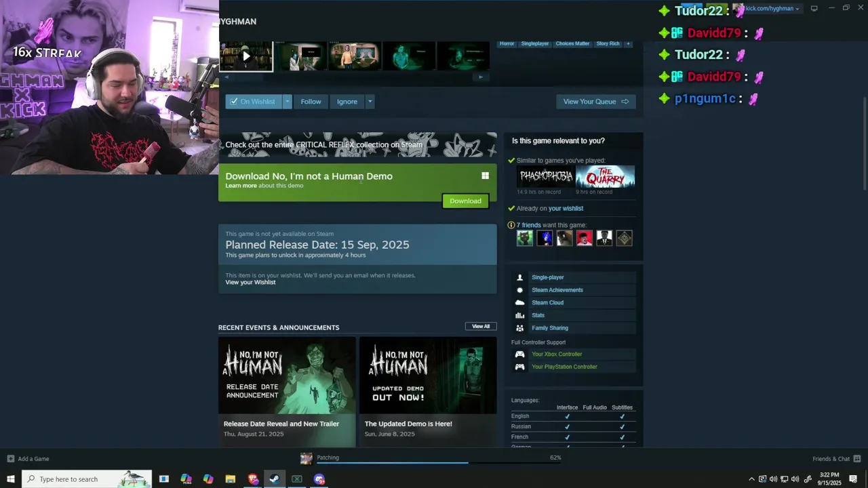Expand the wishlist dropdown arrow
The width and height of the screenshot is (868, 488).
point(287,102)
